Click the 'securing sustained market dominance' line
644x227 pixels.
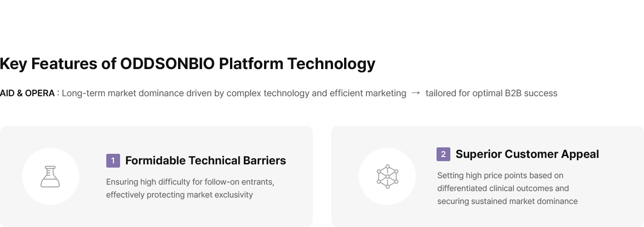click(x=507, y=201)
